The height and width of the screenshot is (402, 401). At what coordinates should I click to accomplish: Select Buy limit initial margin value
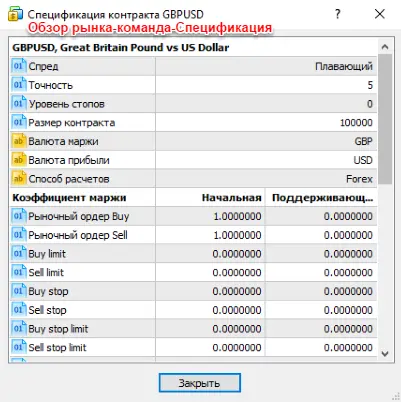pyautogui.click(x=237, y=254)
